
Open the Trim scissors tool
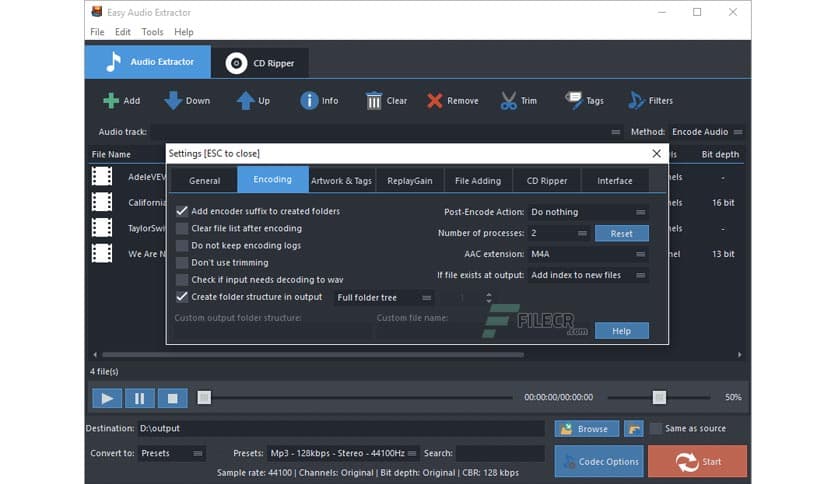point(509,100)
